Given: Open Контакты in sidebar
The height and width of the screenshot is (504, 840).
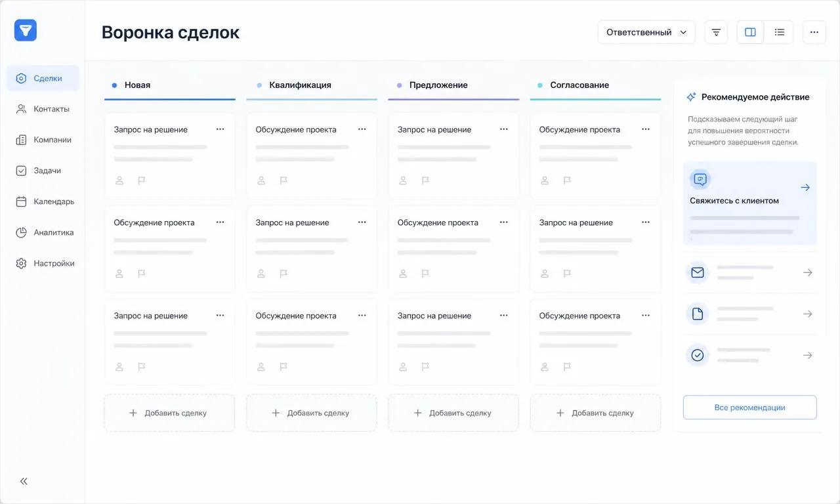Looking at the screenshot, I should (43, 109).
